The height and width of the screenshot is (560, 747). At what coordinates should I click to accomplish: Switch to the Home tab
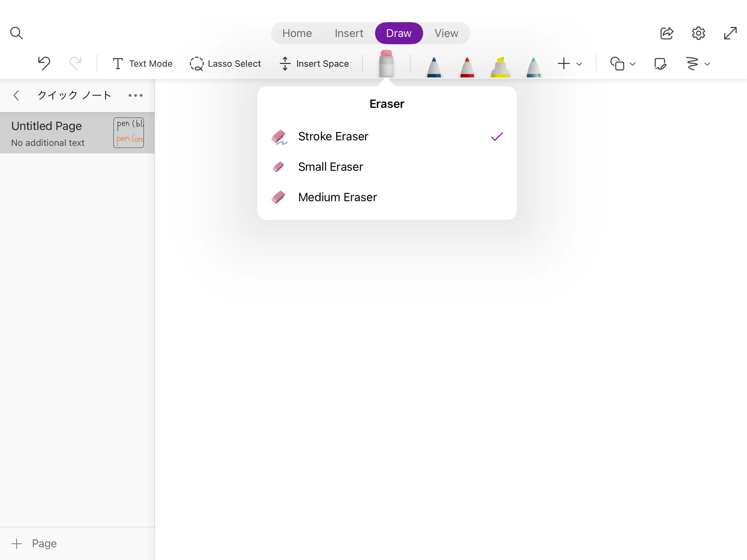[x=297, y=33]
